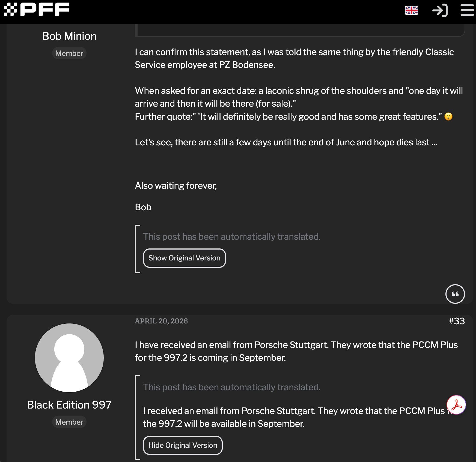Show Original Version of Bob's post
The width and height of the screenshot is (476, 462).
pyautogui.click(x=184, y=258)
